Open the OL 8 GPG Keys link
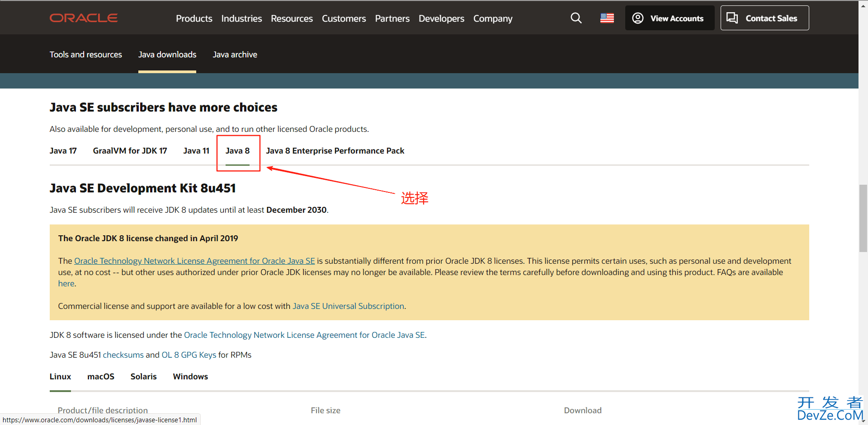868x425 pixels. coord(189,355)
